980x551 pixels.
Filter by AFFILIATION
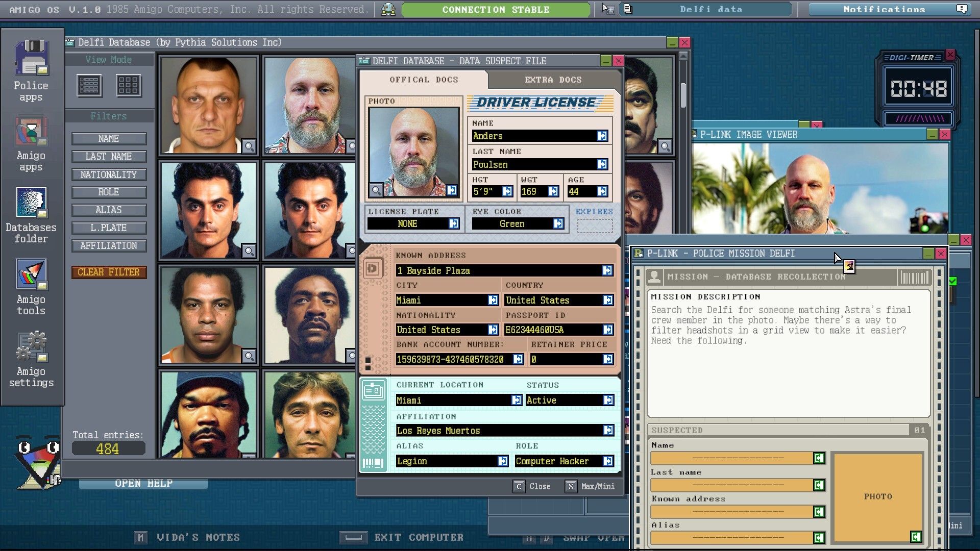click(x=109, y=245)
